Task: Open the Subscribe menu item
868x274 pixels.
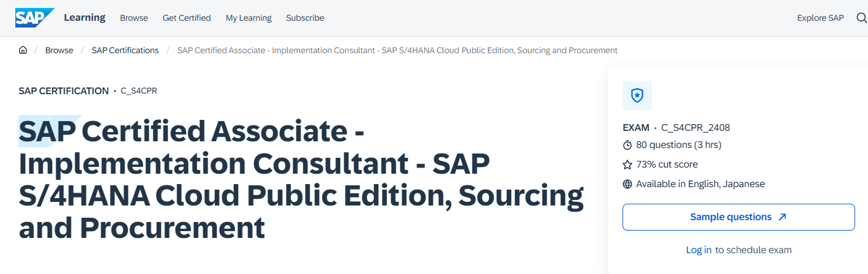Action: tap(305, 18)
